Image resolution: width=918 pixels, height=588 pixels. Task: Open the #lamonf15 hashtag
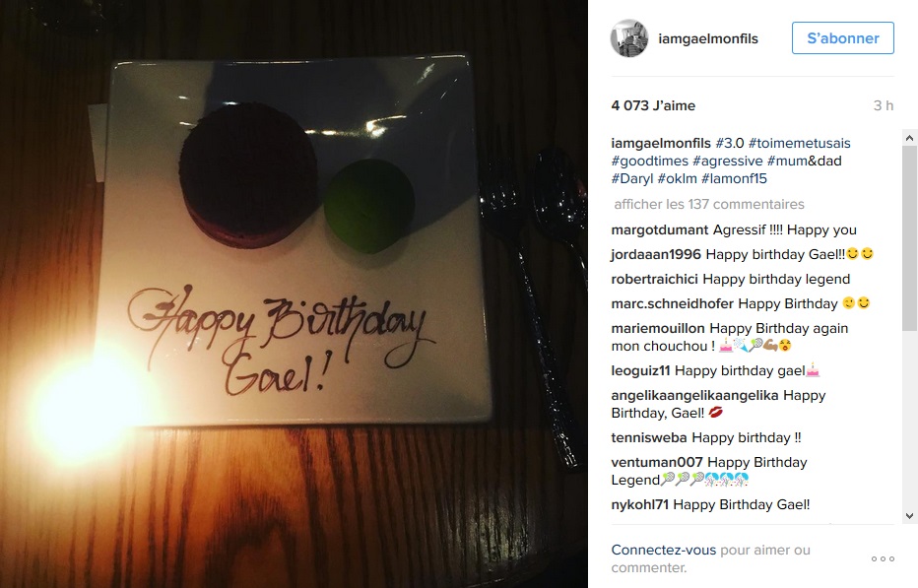(x=734, y=178)
